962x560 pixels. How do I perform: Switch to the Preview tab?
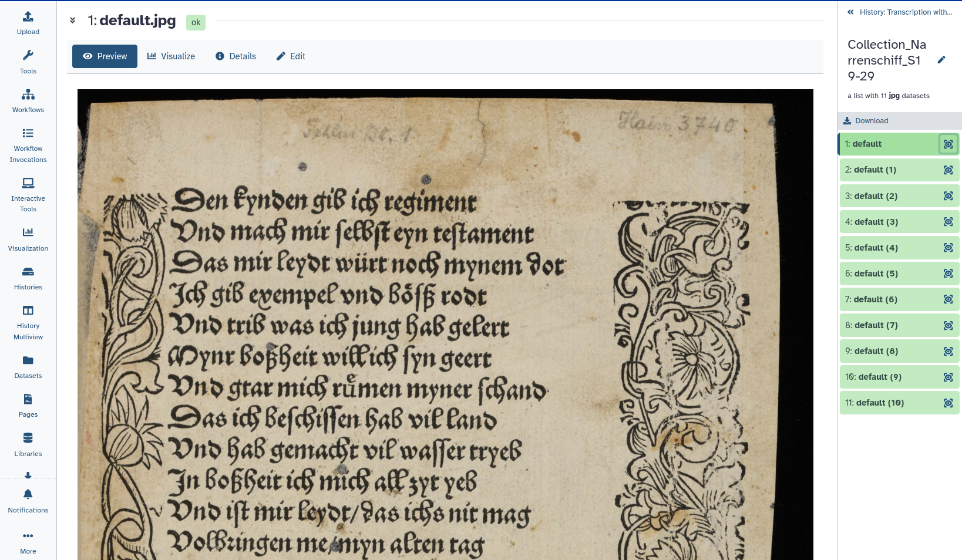pyautogui.click(x=105, y=56)
